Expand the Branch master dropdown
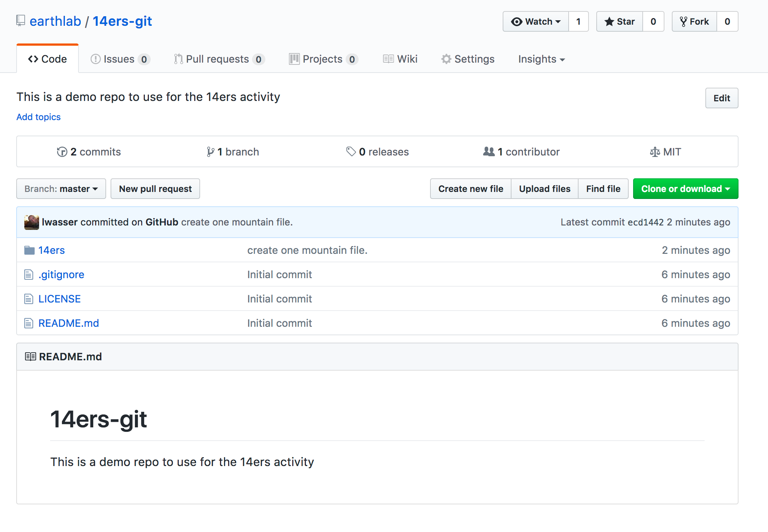 pyautogui.click(x=61, y=188)
